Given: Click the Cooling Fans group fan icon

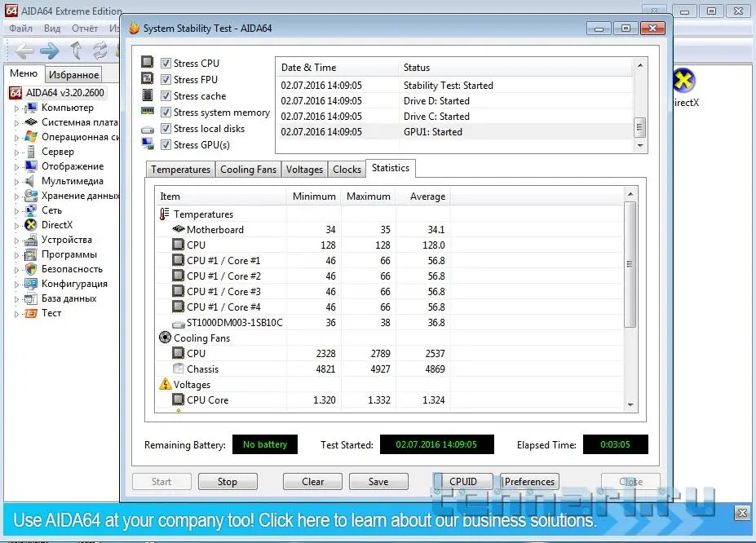Looking at the screenshot, I should pos(165,338).
